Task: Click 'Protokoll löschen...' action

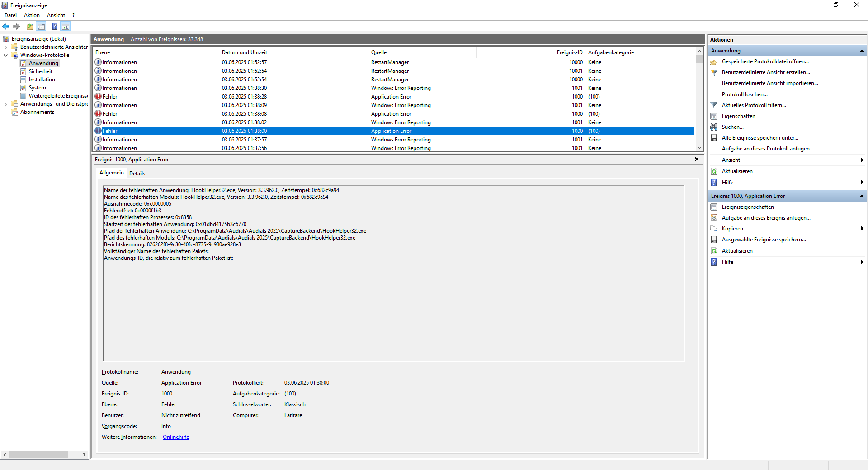Action: pos(745,94)
